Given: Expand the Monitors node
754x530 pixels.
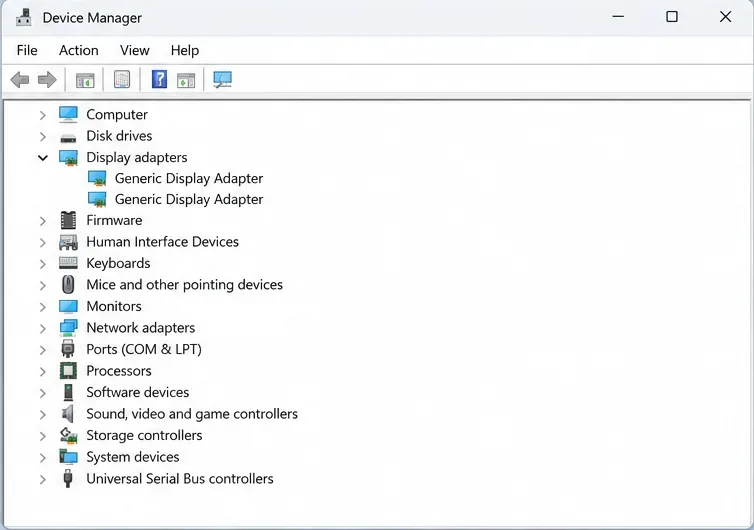Looking at the screenshot, I should 42,307.
